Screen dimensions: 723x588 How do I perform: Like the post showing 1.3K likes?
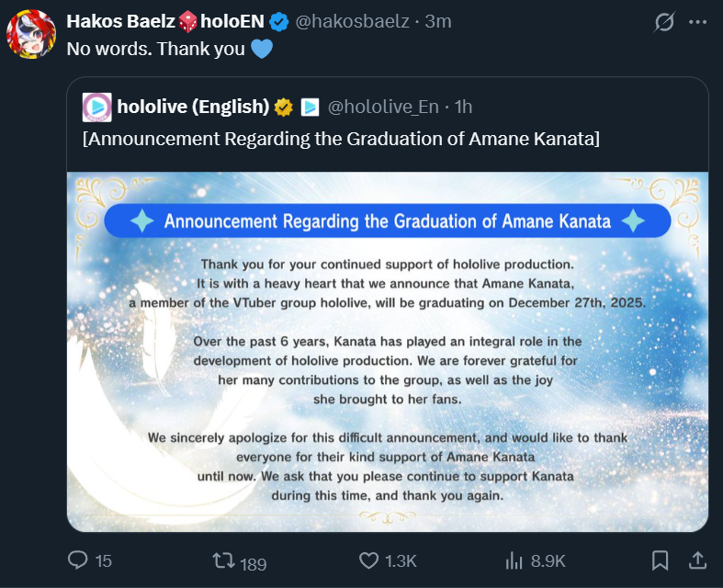click(x=369, y=560)
